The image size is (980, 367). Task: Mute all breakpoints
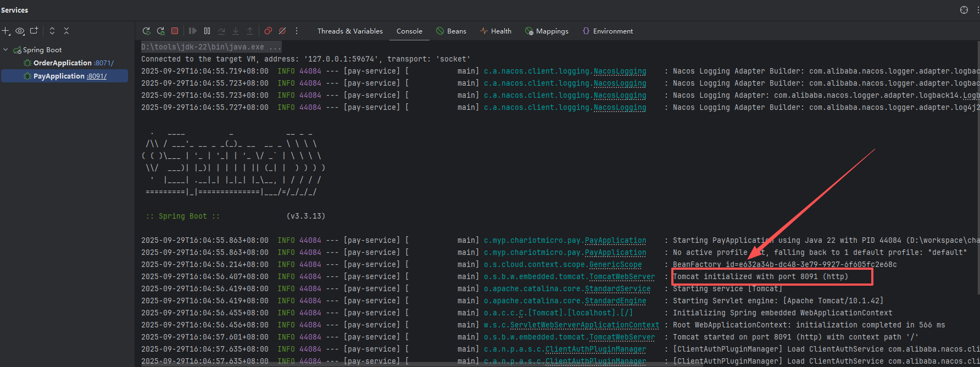pos(282,31)
